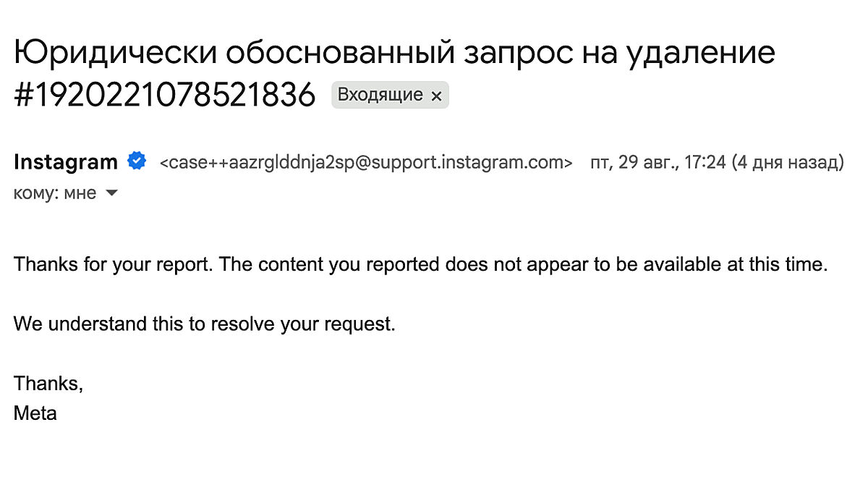Click the 'Thanks,' closing line
The height and width of the screenshot is (485, 868).
pos(48,384)
